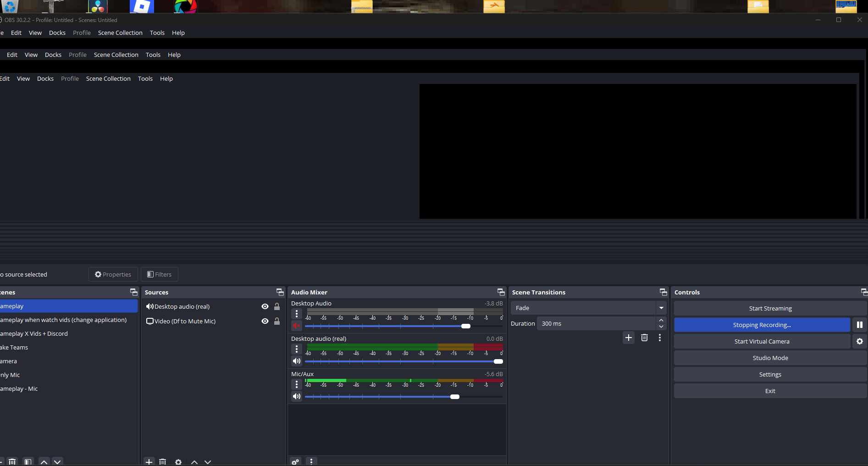Open Desktop Audio three-dot options menu
The width and height of the screenshot is (868, 466).
(x=297, y=314)
